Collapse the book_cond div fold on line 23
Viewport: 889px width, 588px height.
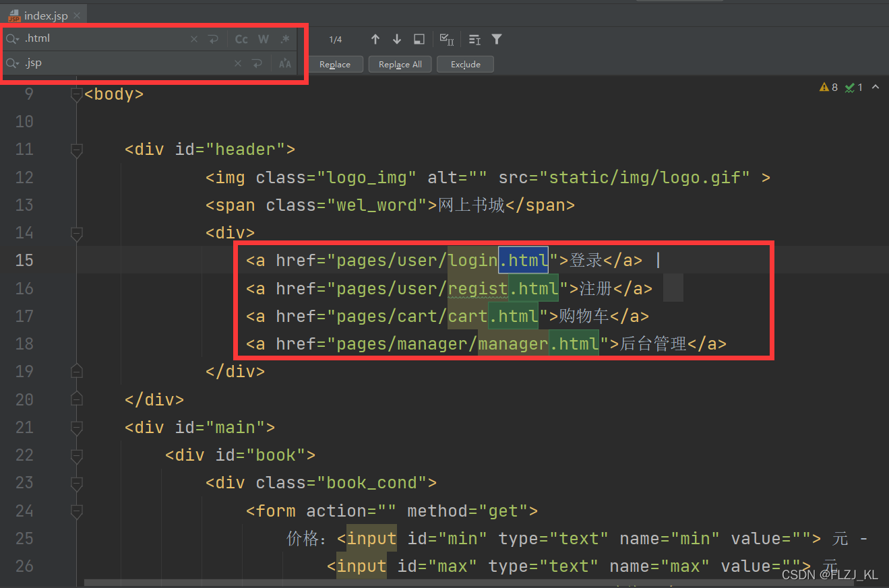76,483
